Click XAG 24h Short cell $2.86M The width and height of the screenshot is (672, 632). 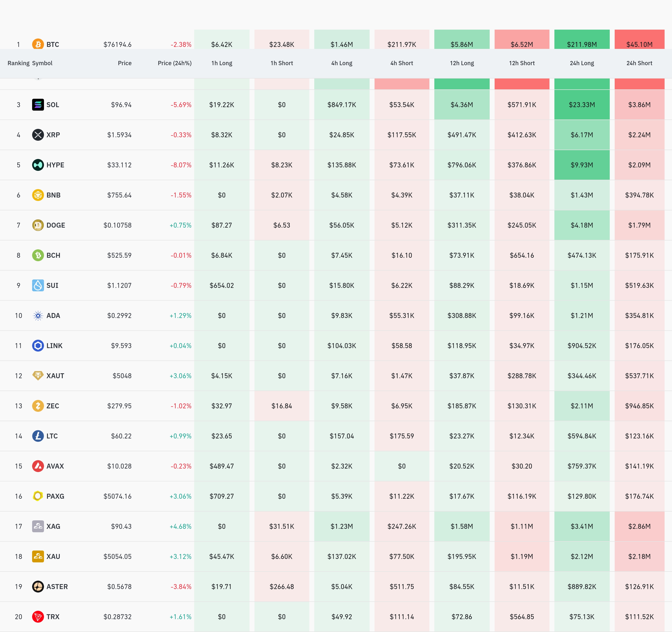pyautogui.click(x=639, y=526)
